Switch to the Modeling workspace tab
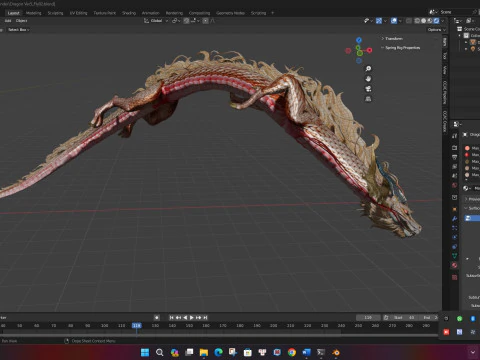The image size is (480, 360). tap(33, 13)
